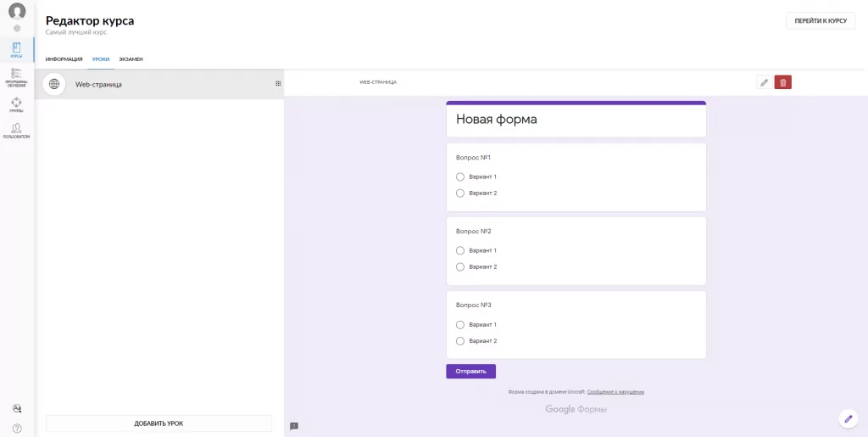Screen dimensions: 868x437
Task: Open the user profile avatar
Action: coord(17,11)
